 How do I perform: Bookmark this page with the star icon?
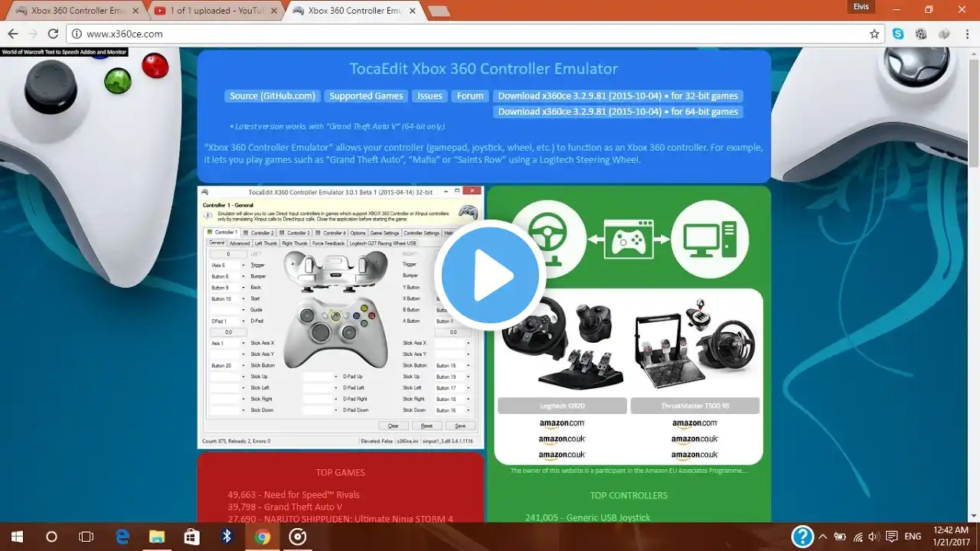874,34
